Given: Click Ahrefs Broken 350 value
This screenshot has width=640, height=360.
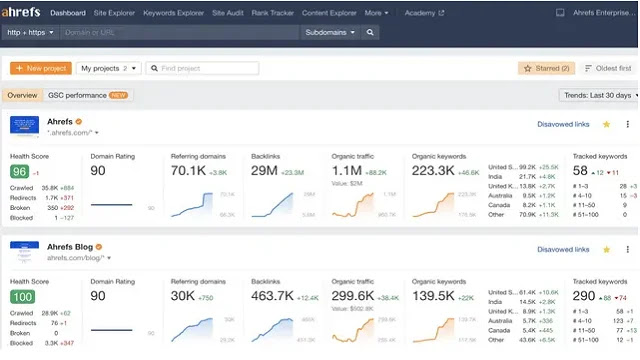Looking at the screenshot, I should [53, 208].
